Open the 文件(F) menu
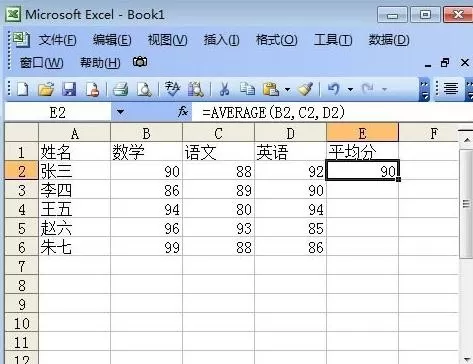 (x=57, y=40)
